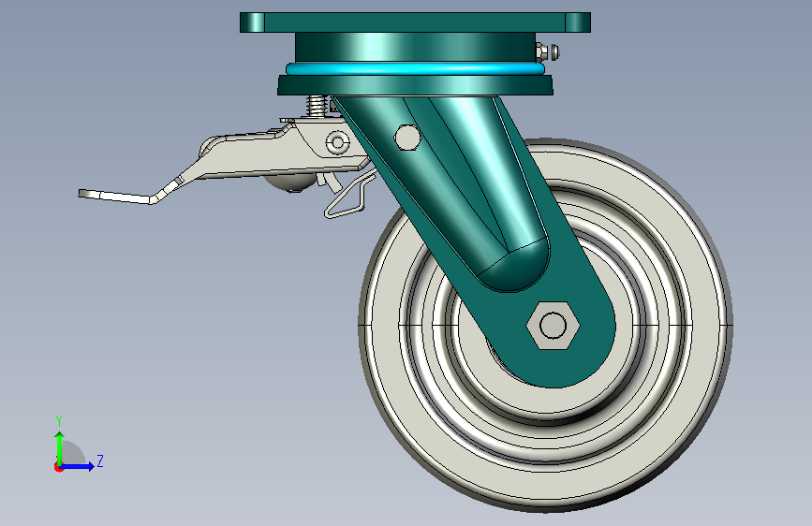This screenshot has width=812, height=526.
Task: Select the brake pedal lever tip
Action: click(115, 197)
